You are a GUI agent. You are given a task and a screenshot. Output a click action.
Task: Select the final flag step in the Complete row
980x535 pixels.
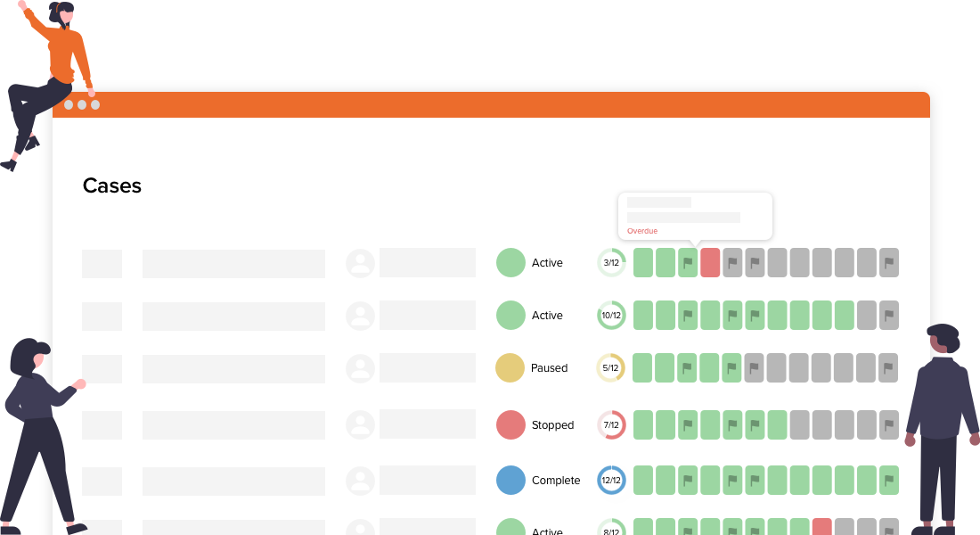click(887, 480)
